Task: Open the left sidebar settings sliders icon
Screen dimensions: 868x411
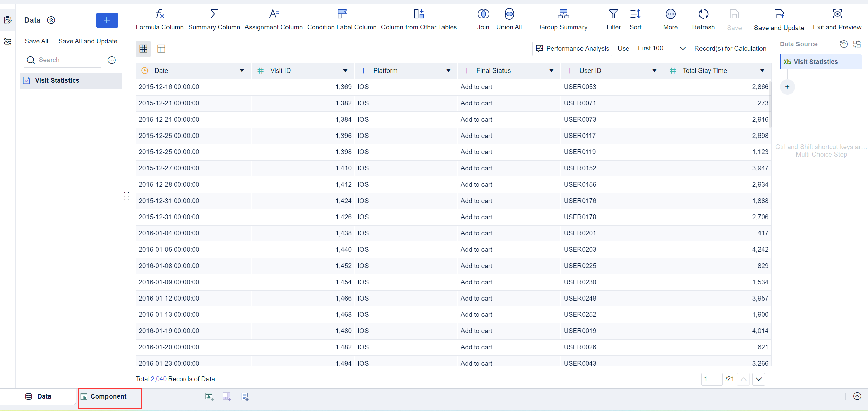Action: [7, 42]
